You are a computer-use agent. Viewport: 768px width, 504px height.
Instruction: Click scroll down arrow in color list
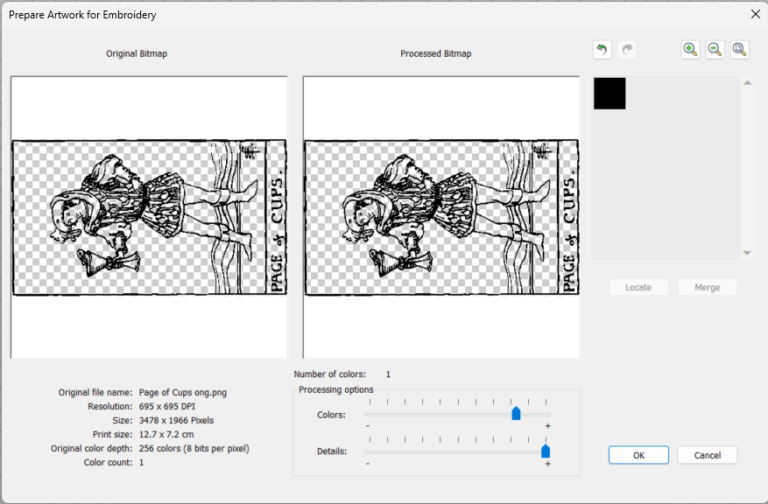point(747,253)
